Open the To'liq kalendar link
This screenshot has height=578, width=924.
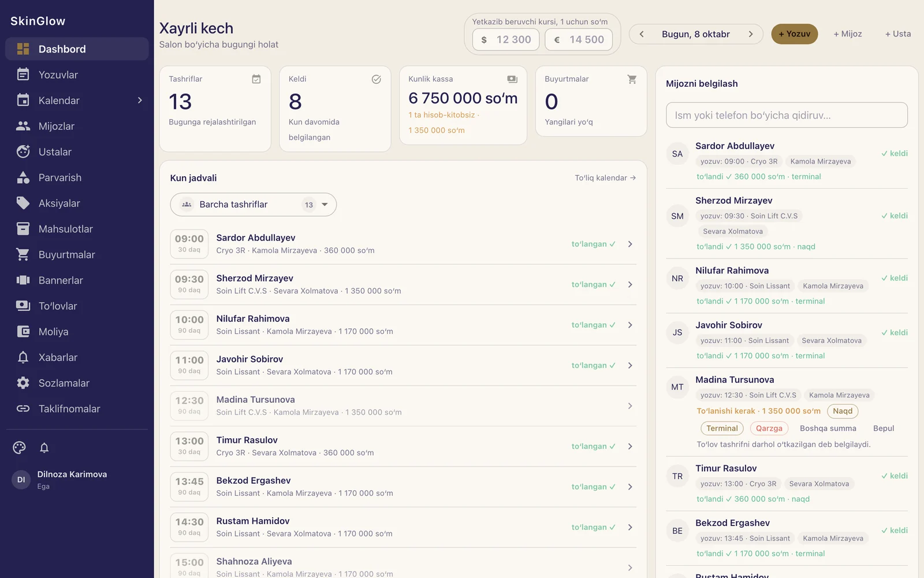coord(605,178)
